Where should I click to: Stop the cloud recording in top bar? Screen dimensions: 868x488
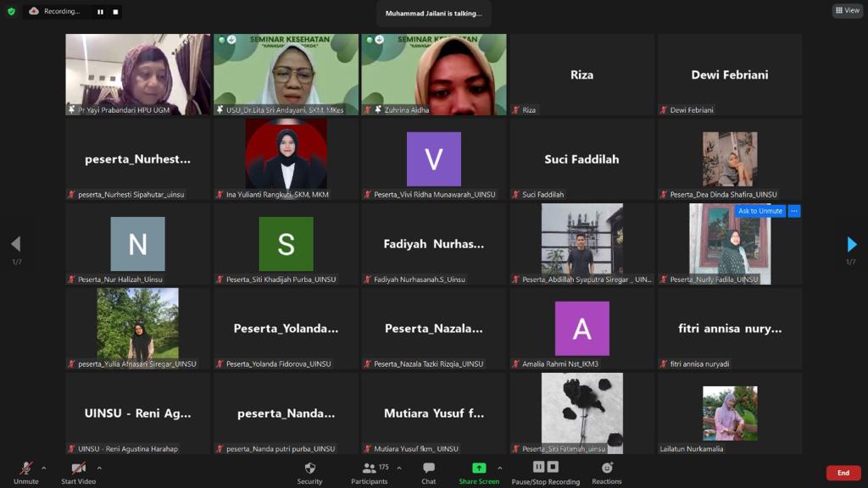tap(115, 12)
